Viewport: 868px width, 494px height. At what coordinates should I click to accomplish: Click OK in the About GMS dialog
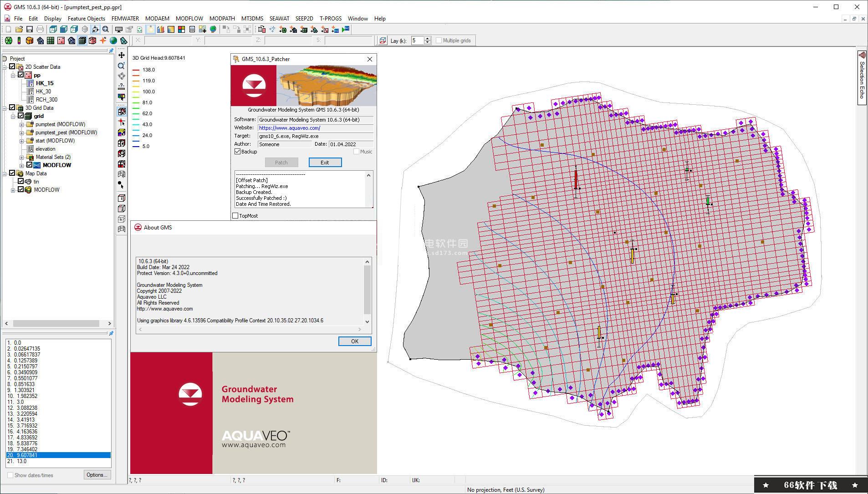[x=355, y=341]
